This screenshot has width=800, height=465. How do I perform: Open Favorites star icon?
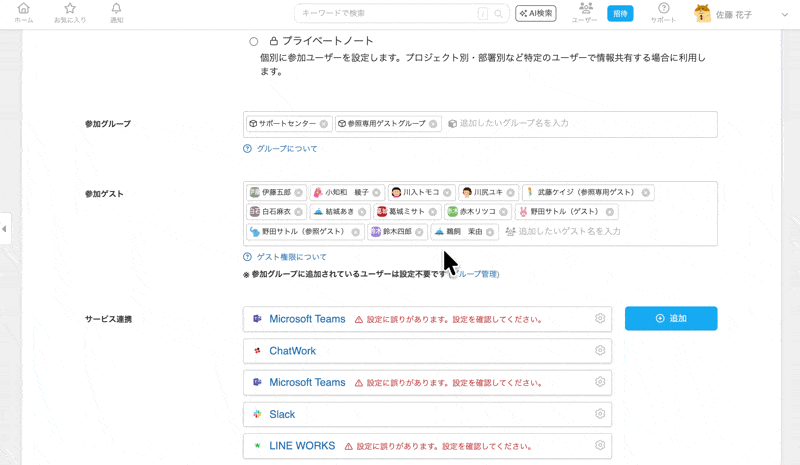[69, 13]
